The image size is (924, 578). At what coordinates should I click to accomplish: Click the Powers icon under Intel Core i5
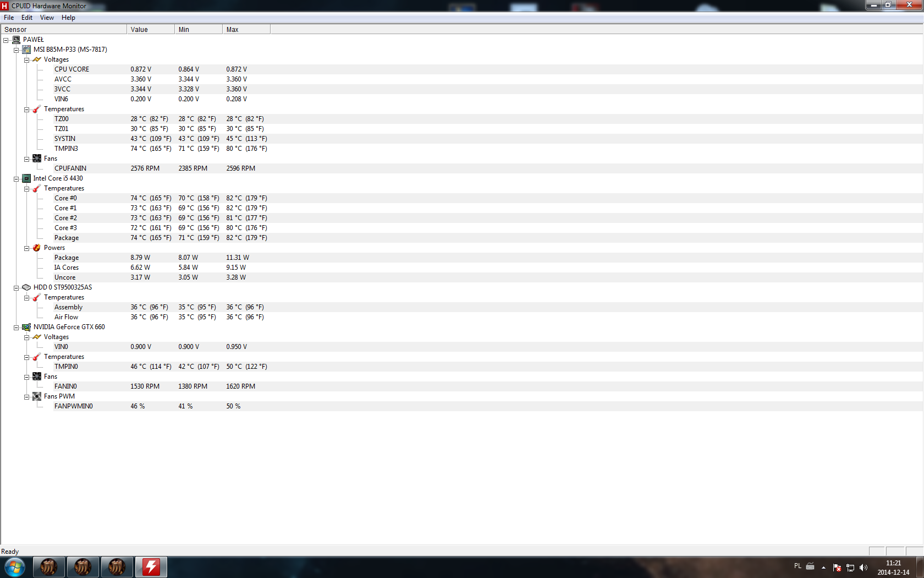[37, 248]
